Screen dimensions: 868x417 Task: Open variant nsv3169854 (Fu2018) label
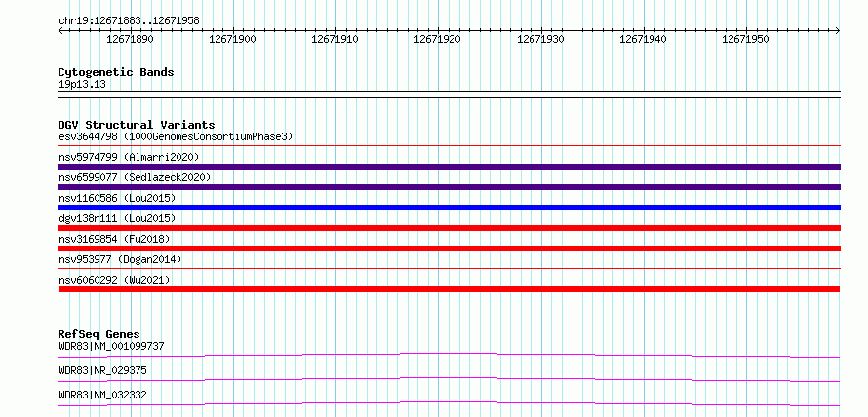(x=114, y=239)
